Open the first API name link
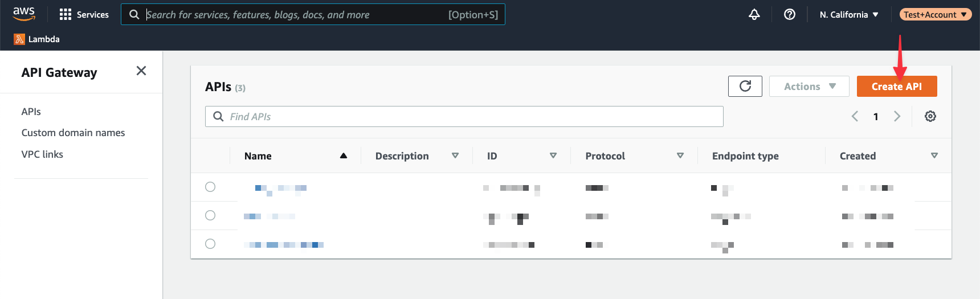980x299 pixels. tap(281, 189)
